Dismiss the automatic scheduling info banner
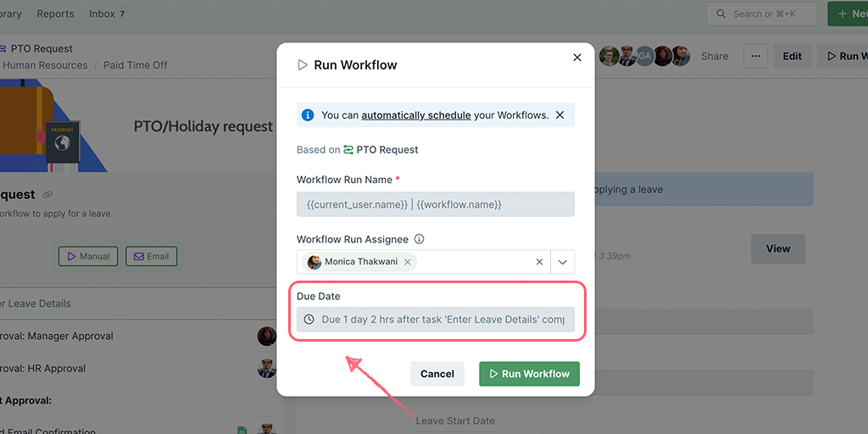 tap(559, 115)
